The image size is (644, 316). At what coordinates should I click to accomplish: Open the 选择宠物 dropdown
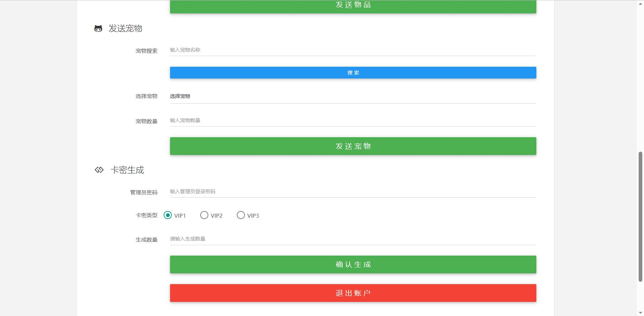[x=353, y=96]
